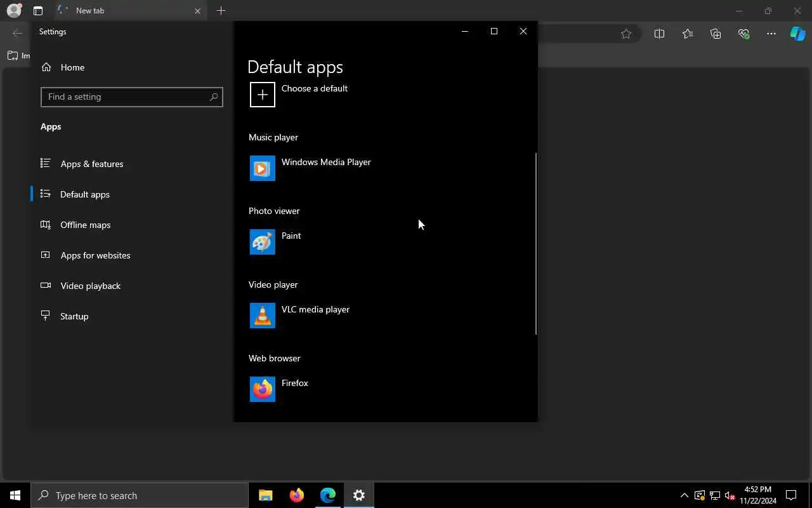
Task: Open Edge Settings and more ellipsis
Action: click(x=771, y=34)
